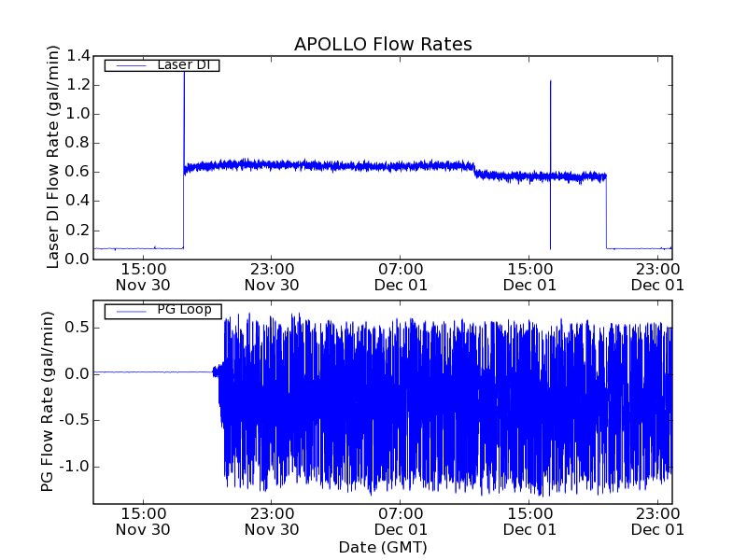
Task: Click the 1.0 tick on Laser DI axis
Action: point(78,114)
